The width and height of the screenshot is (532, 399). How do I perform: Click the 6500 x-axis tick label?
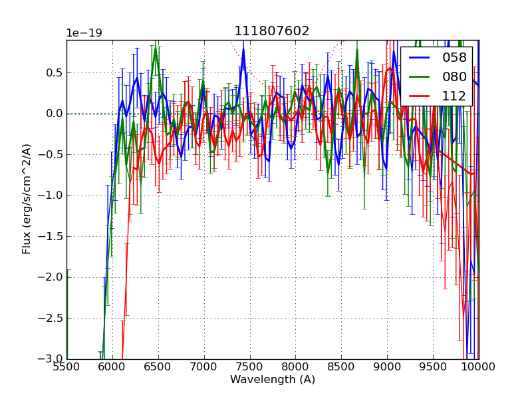158,366
